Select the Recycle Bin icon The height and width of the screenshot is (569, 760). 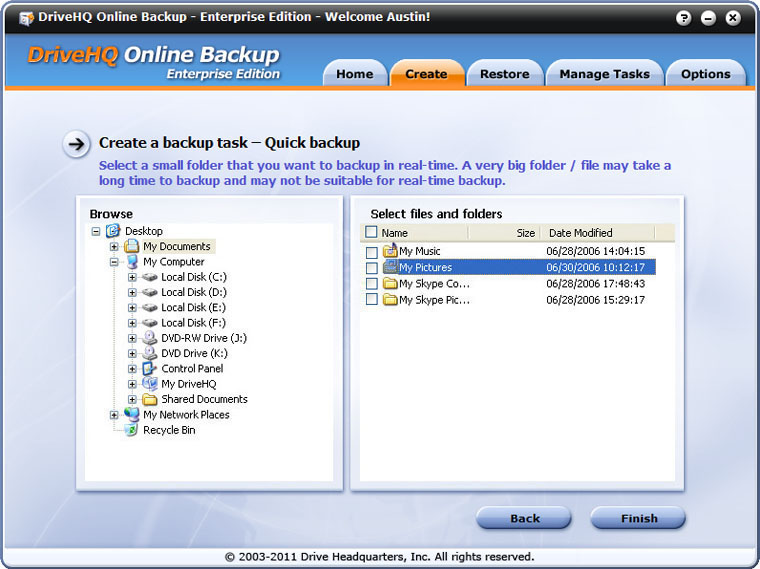[x=131, y=430]
